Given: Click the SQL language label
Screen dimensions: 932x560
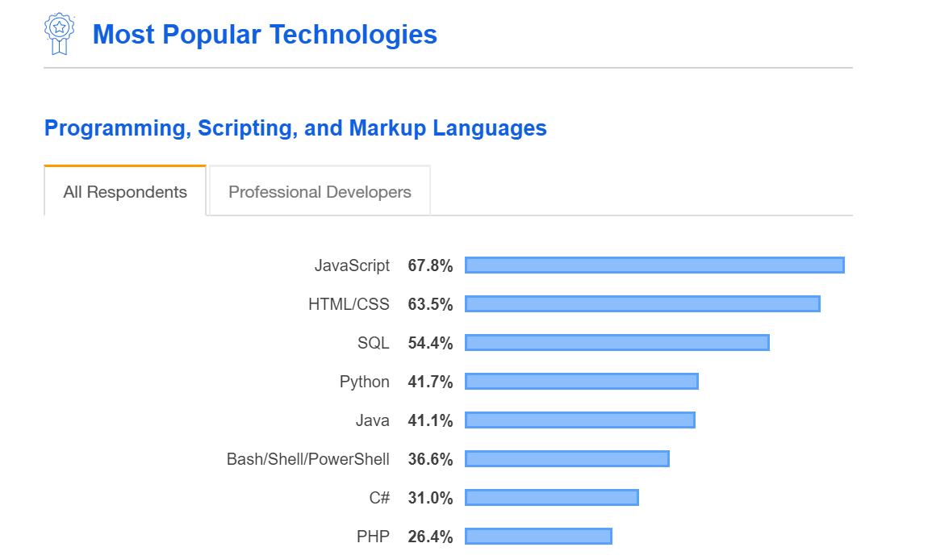Looking at the screenshot, I should pos(373,343).
